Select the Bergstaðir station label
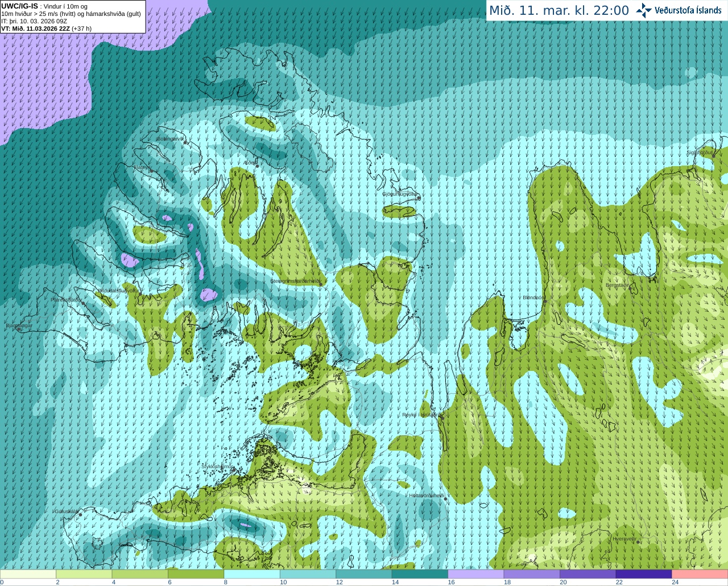This screenshot has height=586, width=728. click(618, 285)
